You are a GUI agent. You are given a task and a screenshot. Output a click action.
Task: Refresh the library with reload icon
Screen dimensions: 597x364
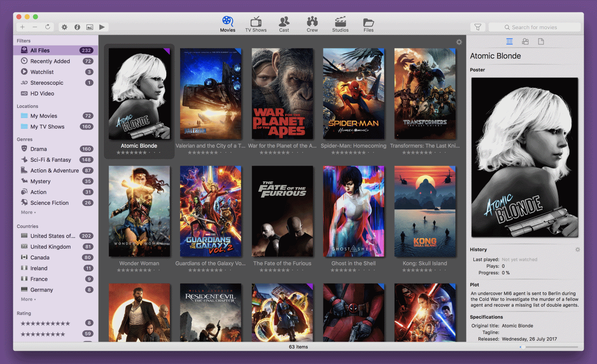48,27
